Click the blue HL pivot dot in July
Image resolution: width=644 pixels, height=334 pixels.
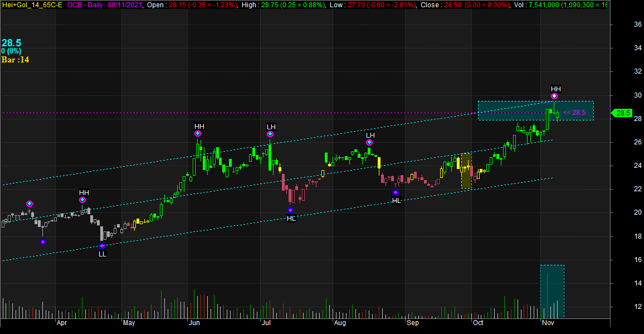(x=290, y=210)
